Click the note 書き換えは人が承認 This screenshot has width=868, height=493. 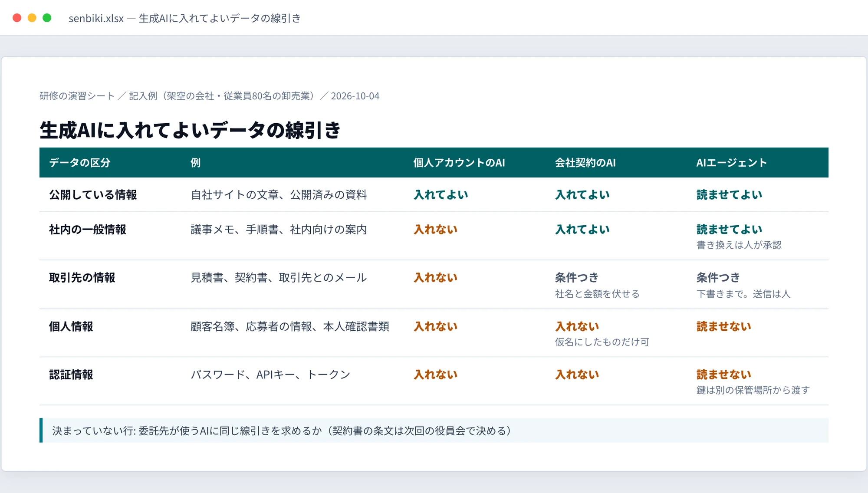pos(739,245)
